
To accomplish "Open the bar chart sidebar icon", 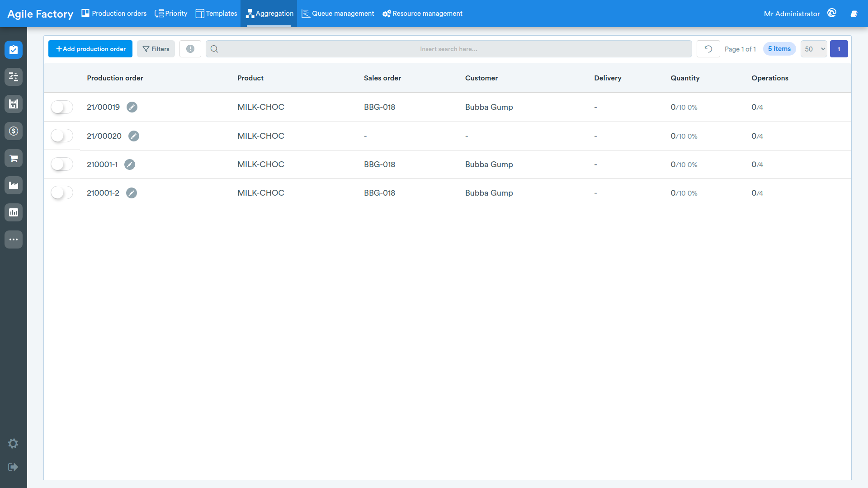I will point(14,212).
